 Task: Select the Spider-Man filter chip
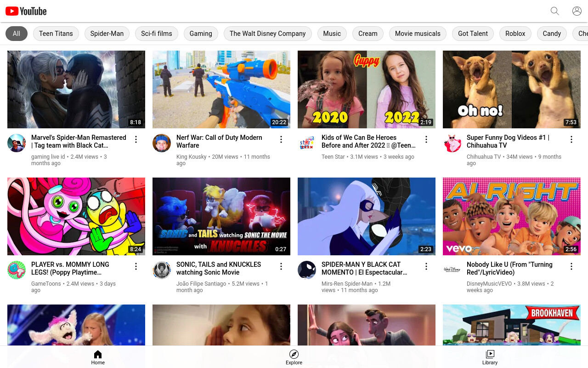[107, 34]
